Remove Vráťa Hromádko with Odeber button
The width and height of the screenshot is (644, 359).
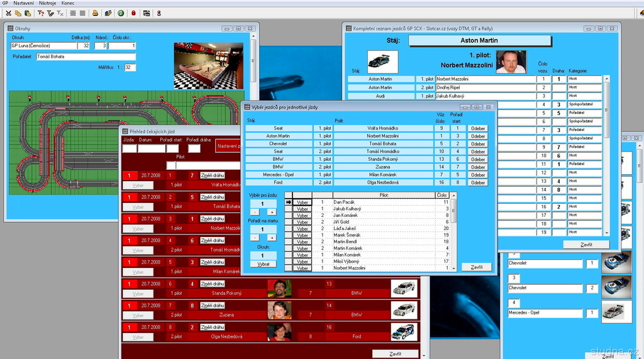[x=478, y=128]
